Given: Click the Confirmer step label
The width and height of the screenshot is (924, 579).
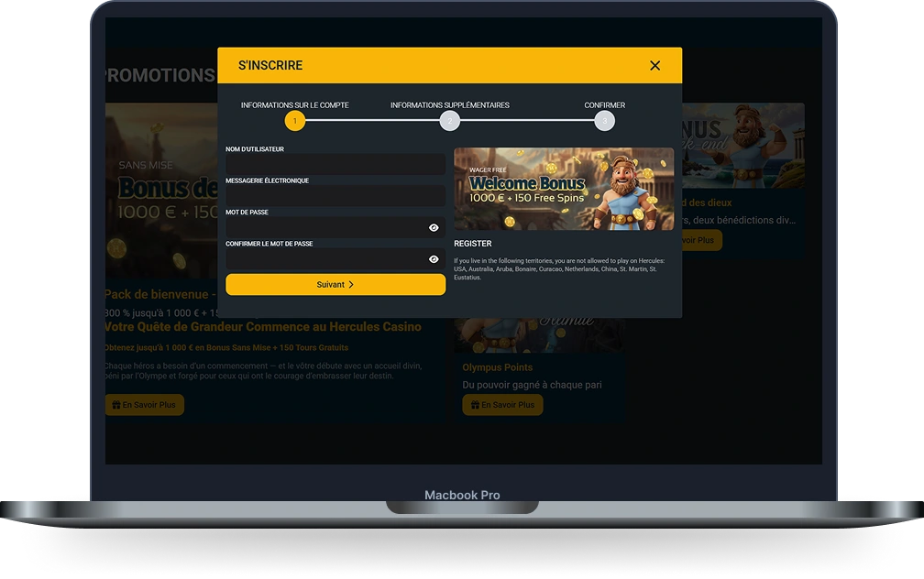Looking at the screenshot, I should coord(605,104).
